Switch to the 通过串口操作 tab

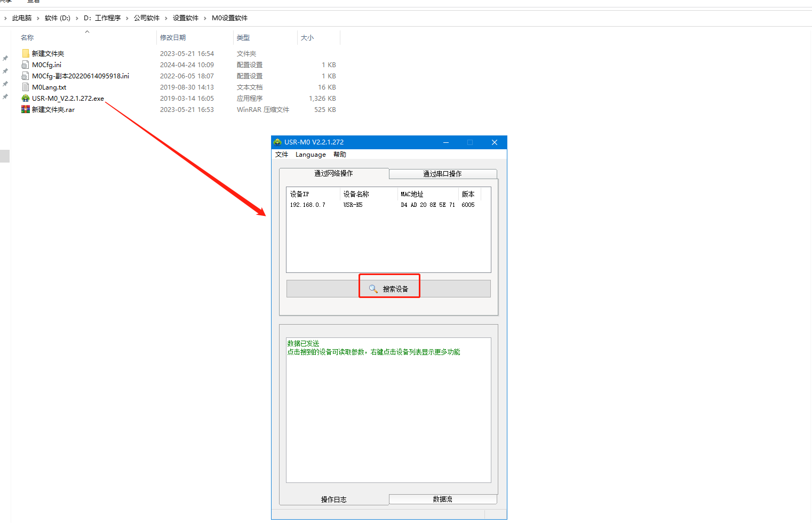pyautogui.click(x=442, y=174)
